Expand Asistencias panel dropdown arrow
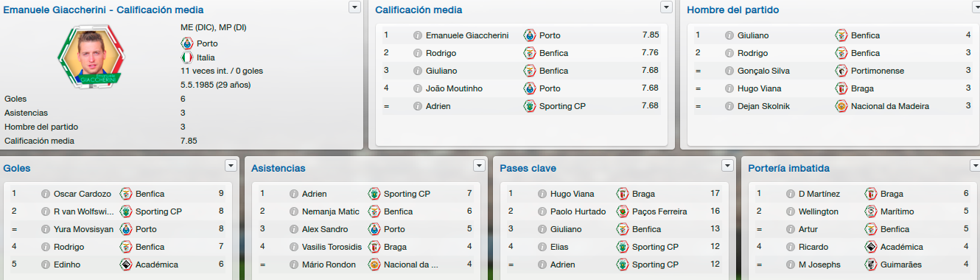The width and height of the screenshot is (980, 280). 480,165
